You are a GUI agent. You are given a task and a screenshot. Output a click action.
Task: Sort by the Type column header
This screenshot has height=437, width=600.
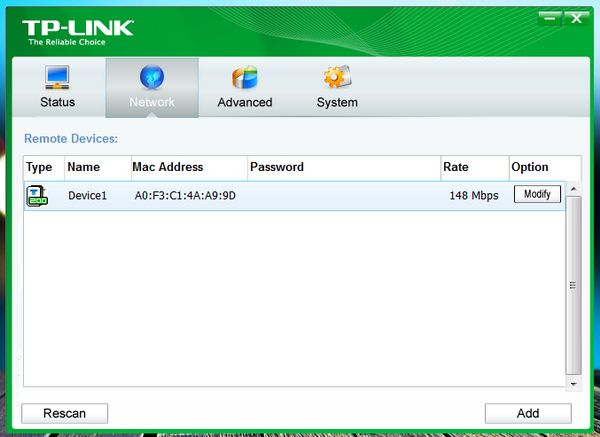(x=44, y=168)
